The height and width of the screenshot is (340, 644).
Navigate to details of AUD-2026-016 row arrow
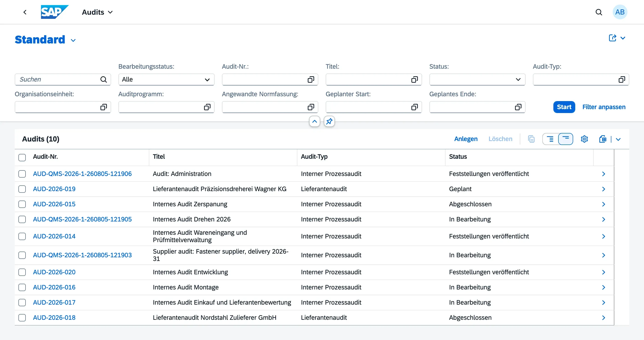(x=604, y=287)
